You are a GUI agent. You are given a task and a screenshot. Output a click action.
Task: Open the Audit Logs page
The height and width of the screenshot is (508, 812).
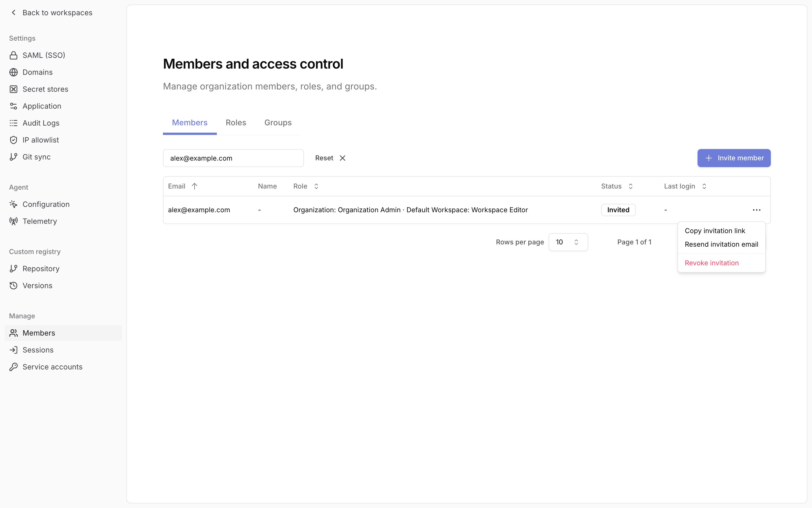tap(63, 123)
